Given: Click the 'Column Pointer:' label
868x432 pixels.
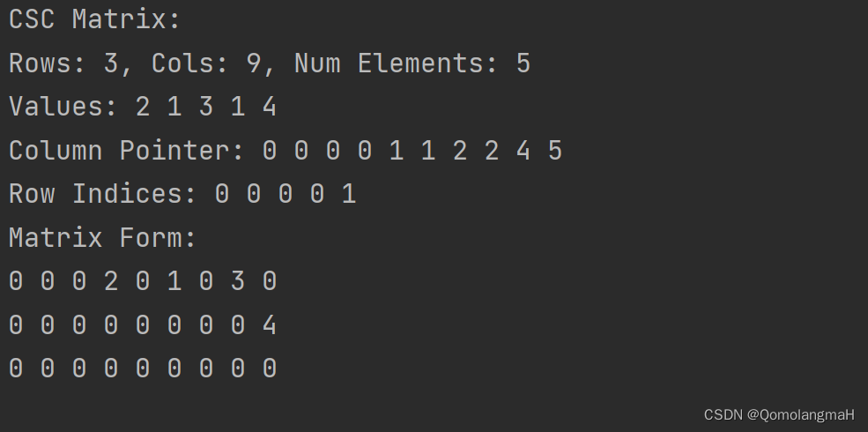Looking at the screenshot, I should (126, 151).
